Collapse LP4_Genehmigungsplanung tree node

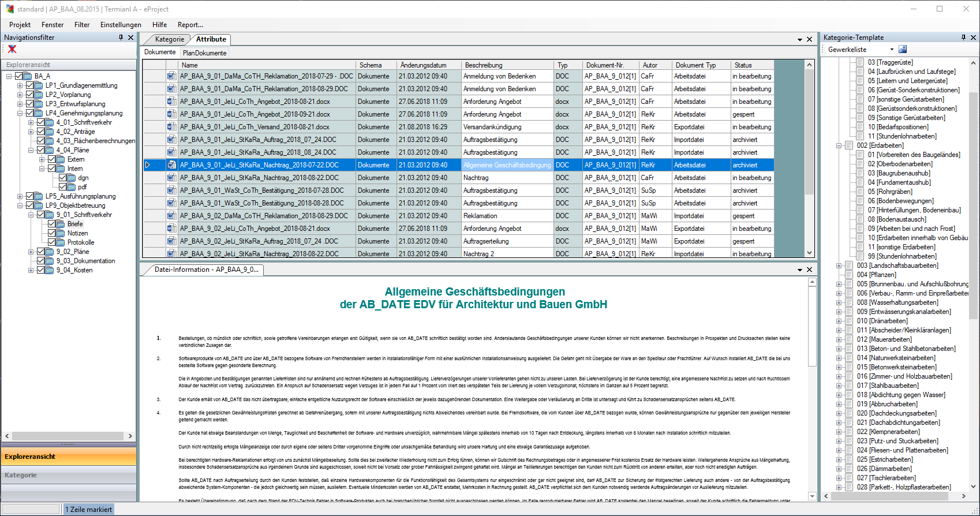[20, 113]
